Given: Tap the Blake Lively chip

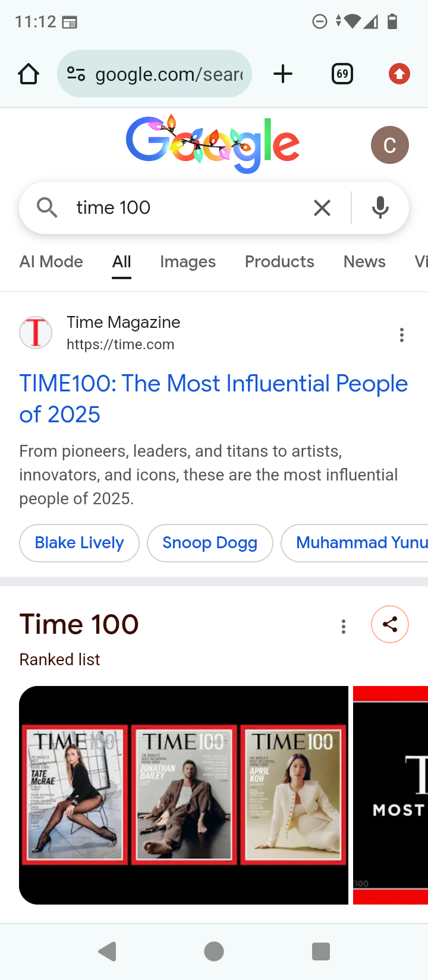Looking at the screenshot, I should [x=79, y=543].
